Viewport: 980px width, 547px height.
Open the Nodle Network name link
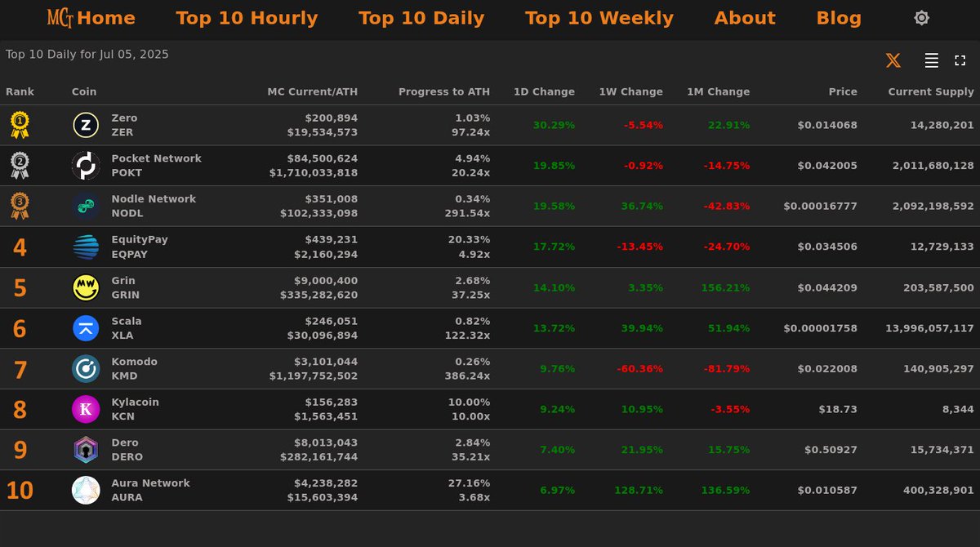[154, 199]
